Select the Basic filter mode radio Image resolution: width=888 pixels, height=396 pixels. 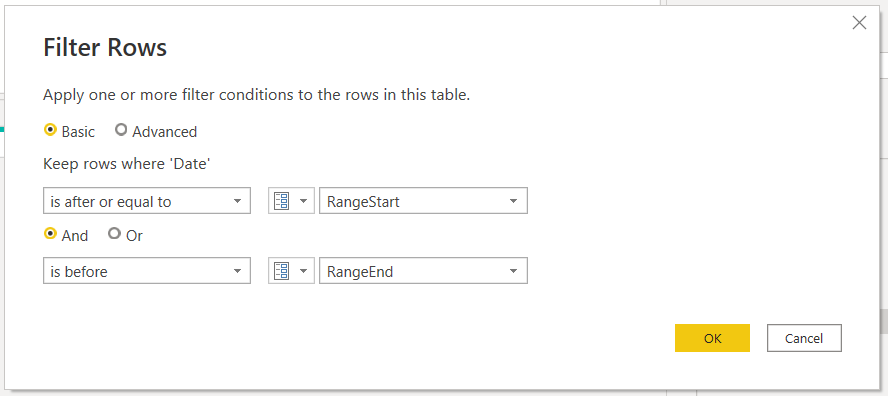pyautogui.click(x=50, y=130)
